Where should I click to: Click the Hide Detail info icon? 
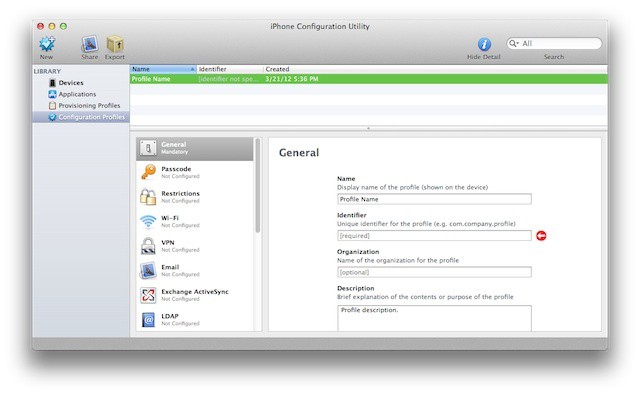[484, 44]
